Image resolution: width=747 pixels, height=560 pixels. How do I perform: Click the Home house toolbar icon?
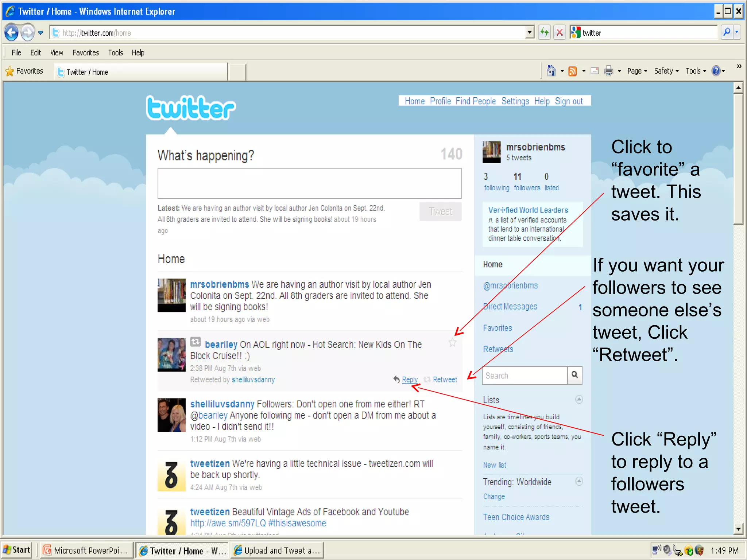pos(551,71)
